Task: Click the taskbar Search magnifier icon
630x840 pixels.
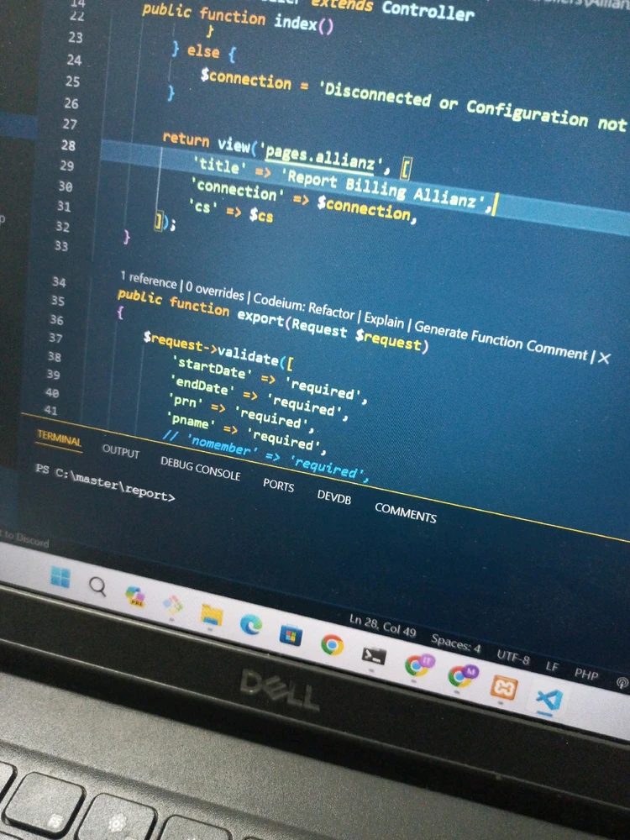Action: pos(98,586)
